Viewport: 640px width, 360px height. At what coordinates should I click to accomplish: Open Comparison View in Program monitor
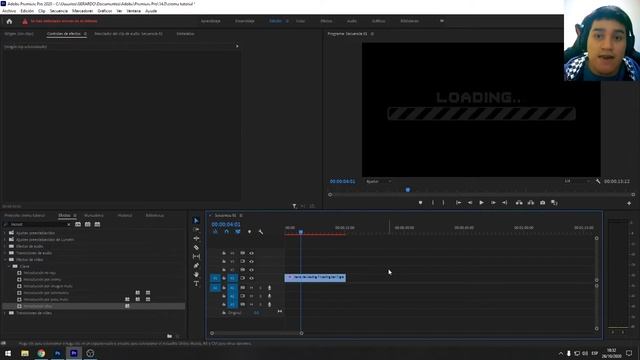[x=554, y=202]
